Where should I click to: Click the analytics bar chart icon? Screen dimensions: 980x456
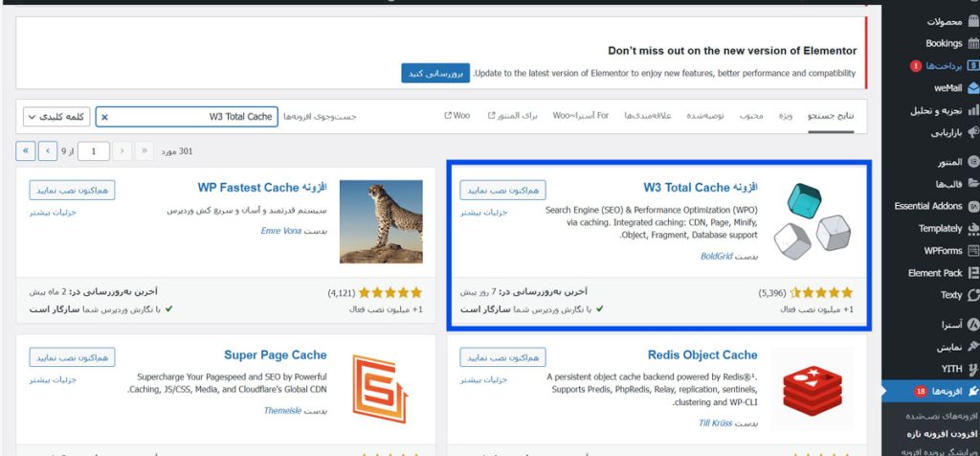pos(973,111)
